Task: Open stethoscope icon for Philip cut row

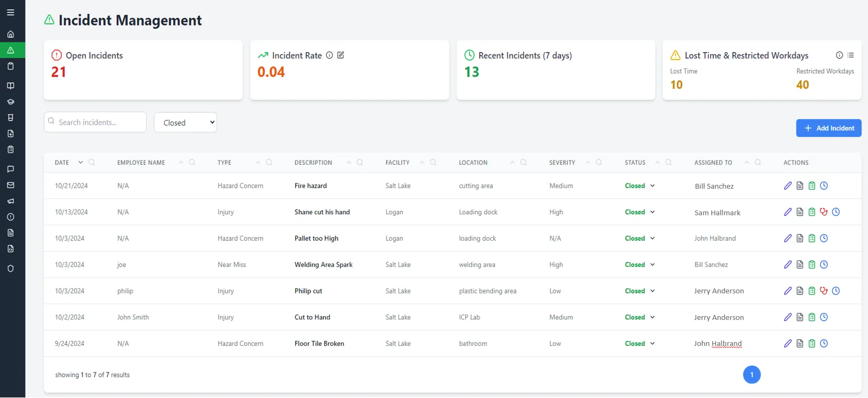Action: 823,291
